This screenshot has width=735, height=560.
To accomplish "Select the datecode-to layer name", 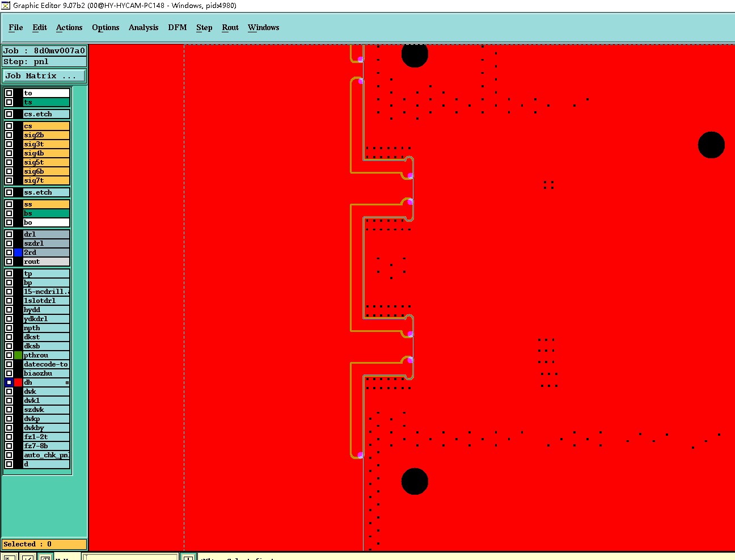I will pyautogui.click(x=47, y=364).
